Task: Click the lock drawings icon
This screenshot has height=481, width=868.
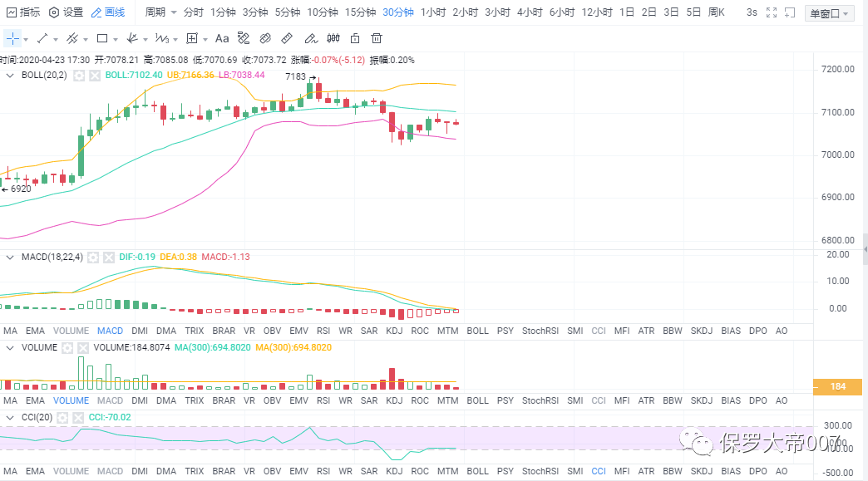Action: coord(355,38)
